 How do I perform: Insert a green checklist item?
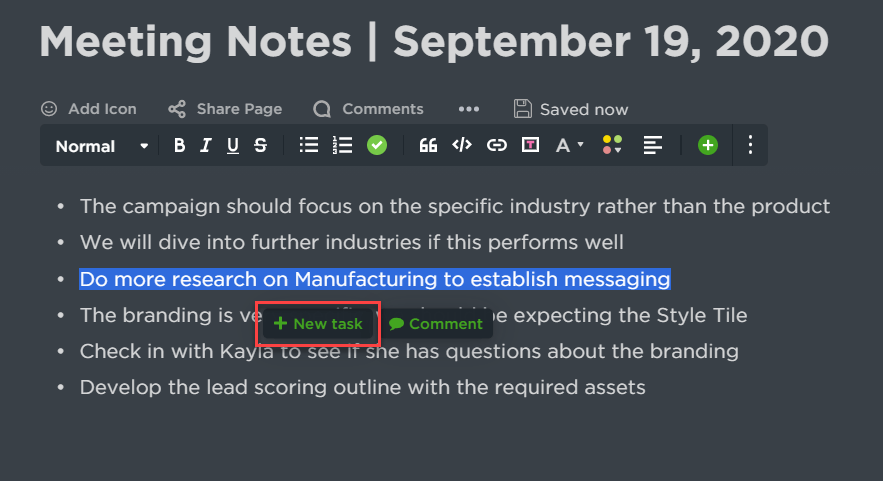click(x=377, y=146)
